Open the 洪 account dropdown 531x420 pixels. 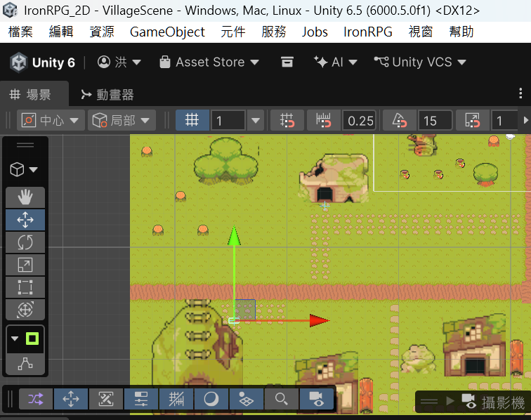(119, 62)
